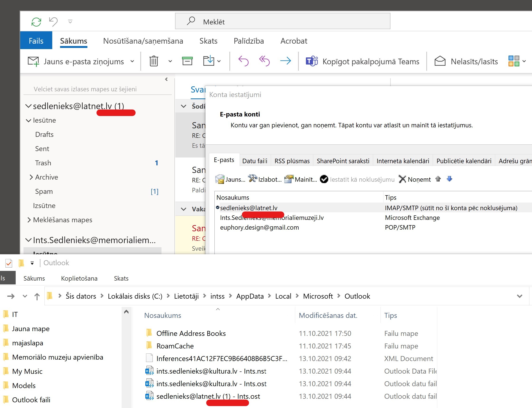Click Jauns to add a new account
Screen dimensions: 532x408
pos(230,180)
